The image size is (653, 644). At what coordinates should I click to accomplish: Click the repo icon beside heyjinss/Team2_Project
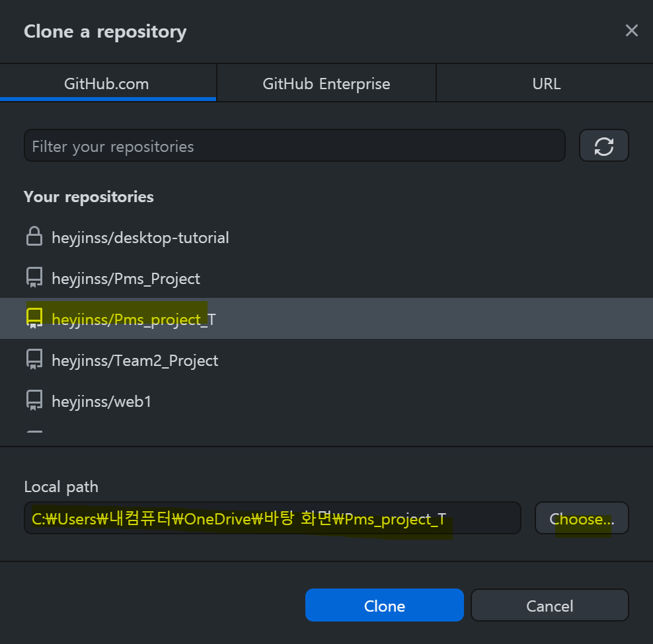point(34,359)
